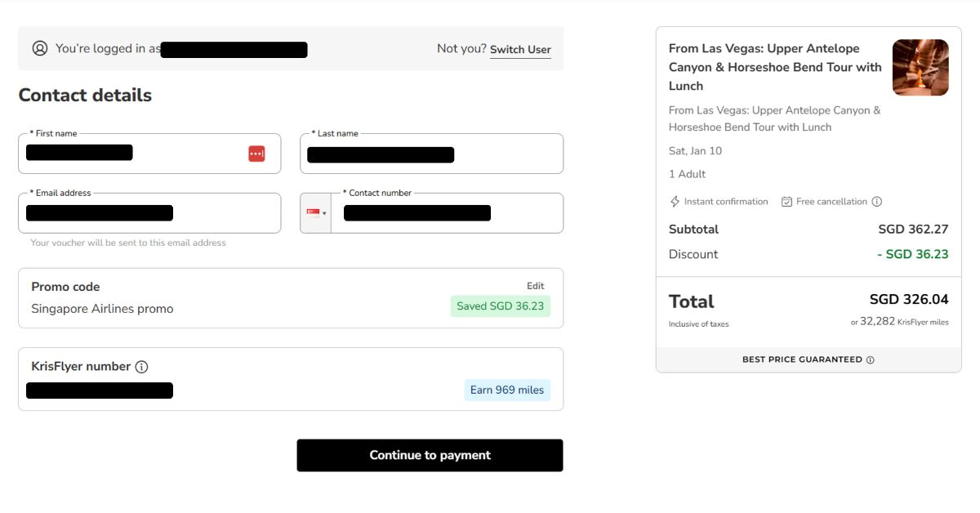Screen dimensions: 980x513
Task: Click the Saved SGD 36.23 badge
Action: [x=500, y=306]
